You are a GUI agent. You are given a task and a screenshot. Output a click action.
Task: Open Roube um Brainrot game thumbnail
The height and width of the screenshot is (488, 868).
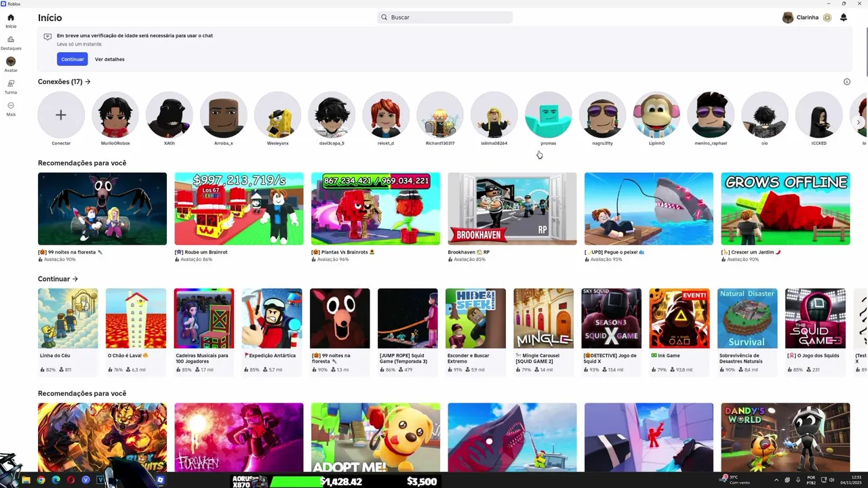239,209
